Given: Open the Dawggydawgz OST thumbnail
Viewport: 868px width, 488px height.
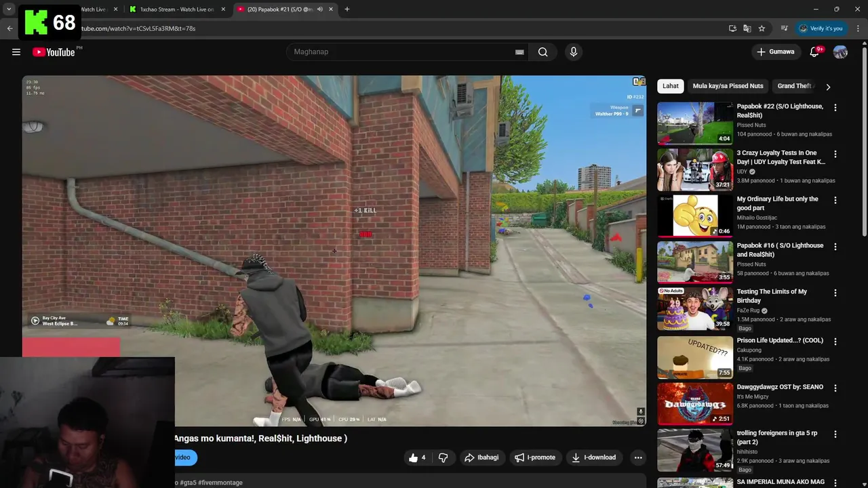Looking at the screenshot, I should pos(695,403).
